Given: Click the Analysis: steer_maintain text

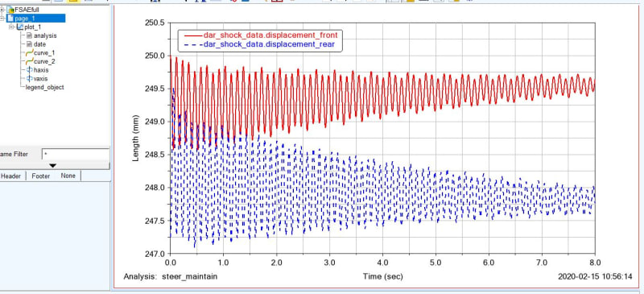Looking at the screenshot, I should coord(171,276).
